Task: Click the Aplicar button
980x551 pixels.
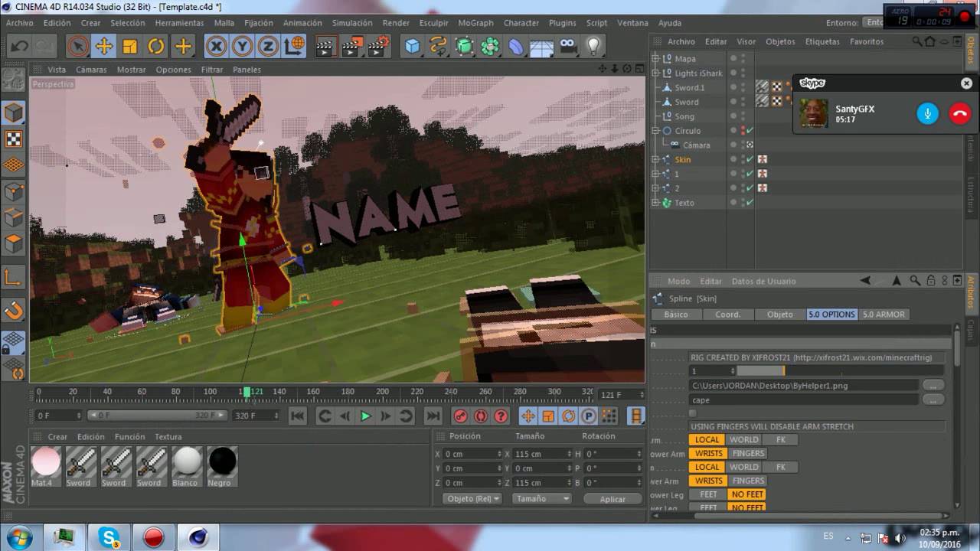Action: [612, 499]
